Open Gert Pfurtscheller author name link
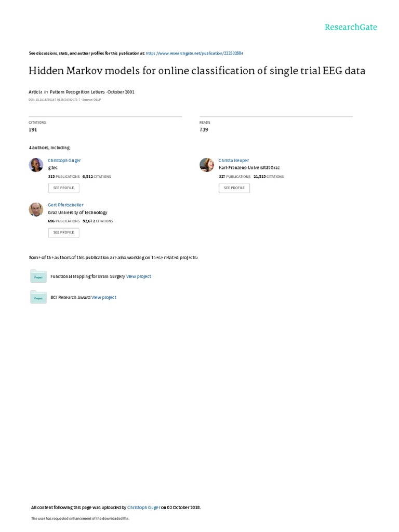Screen dimensions: 399x532 coord(65,205)
